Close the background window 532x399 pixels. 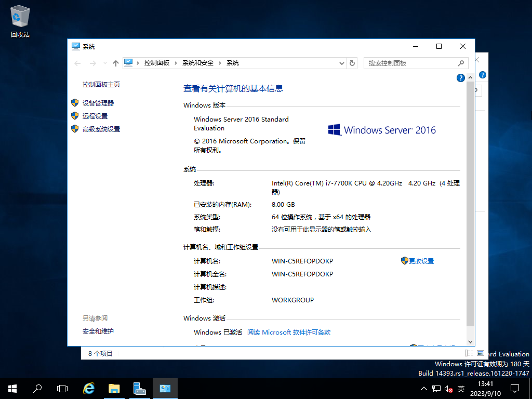coord(477,60)
